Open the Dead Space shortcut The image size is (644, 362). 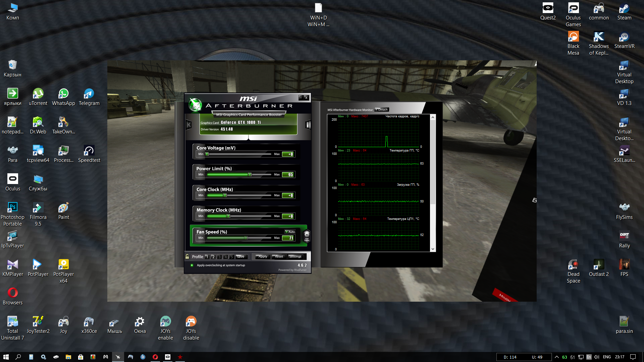click(573, 271)
